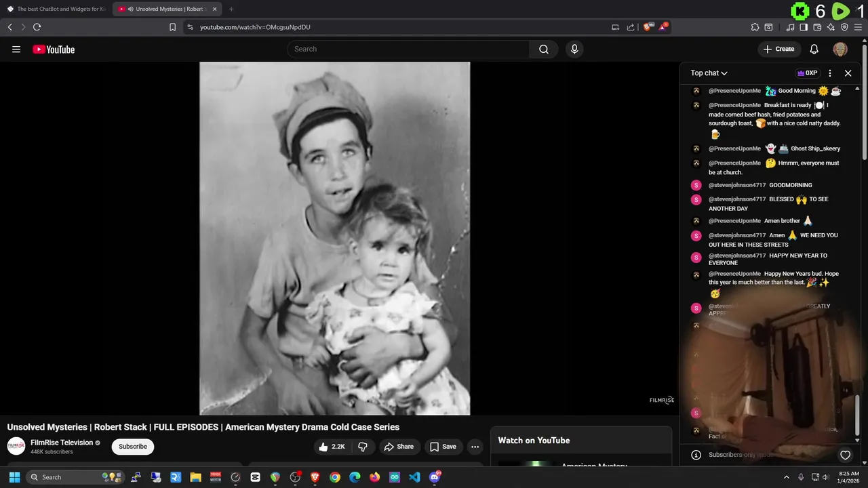Launch File Explorer from taskbar
The width and height of the screenshot is (868, 488).
(195, 477)
